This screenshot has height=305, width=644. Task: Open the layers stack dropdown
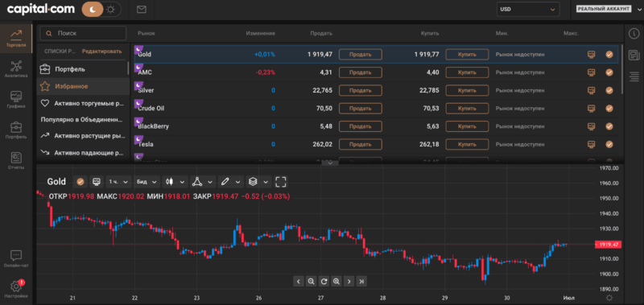coord(258,181)
